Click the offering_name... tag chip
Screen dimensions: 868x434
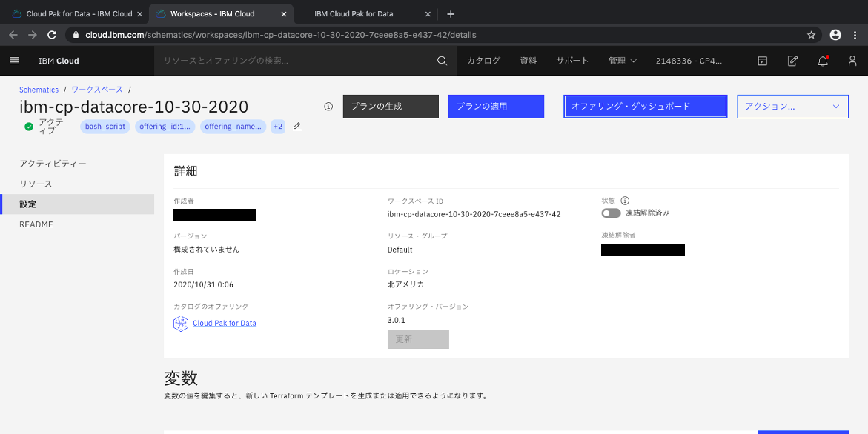click(233, 127)
